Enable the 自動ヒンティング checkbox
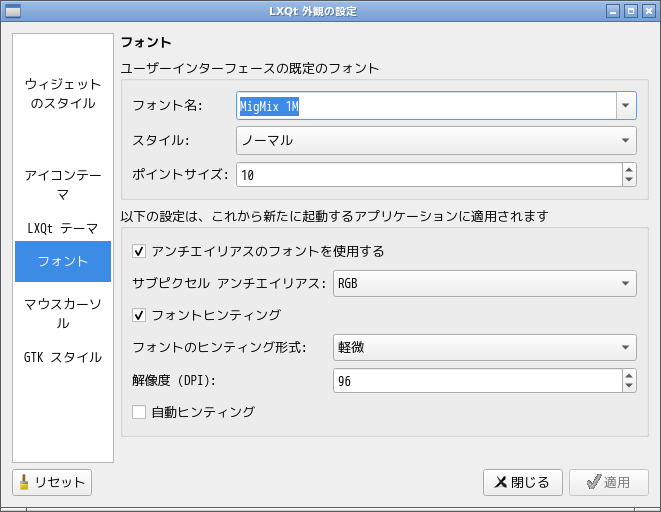Viewport: 661px width, 512px height. 140,411
